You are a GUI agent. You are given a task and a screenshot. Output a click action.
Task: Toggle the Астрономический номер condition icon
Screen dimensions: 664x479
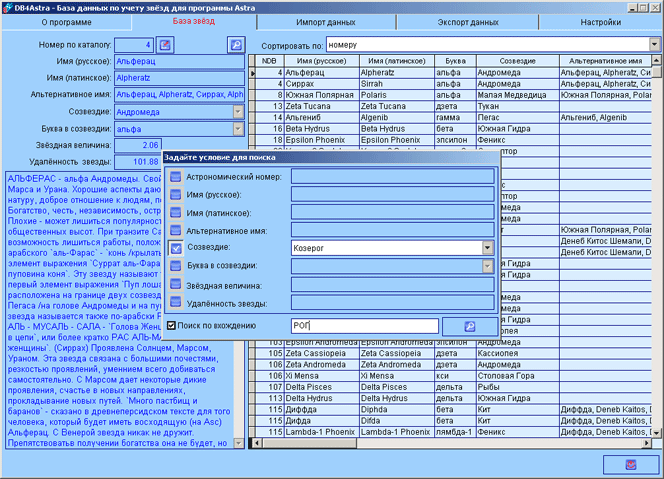[176, 177]
